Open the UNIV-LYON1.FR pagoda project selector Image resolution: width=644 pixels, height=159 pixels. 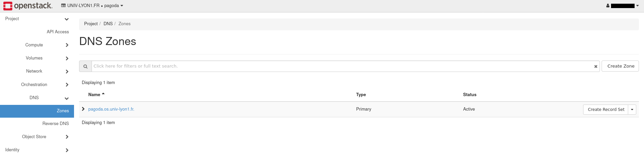(x=92, y=6)
